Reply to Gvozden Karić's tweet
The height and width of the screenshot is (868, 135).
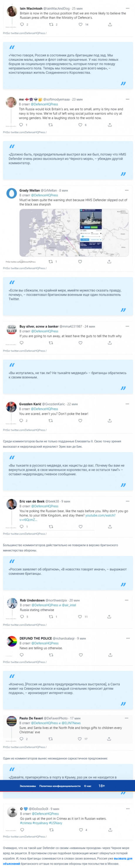(21, 420)
